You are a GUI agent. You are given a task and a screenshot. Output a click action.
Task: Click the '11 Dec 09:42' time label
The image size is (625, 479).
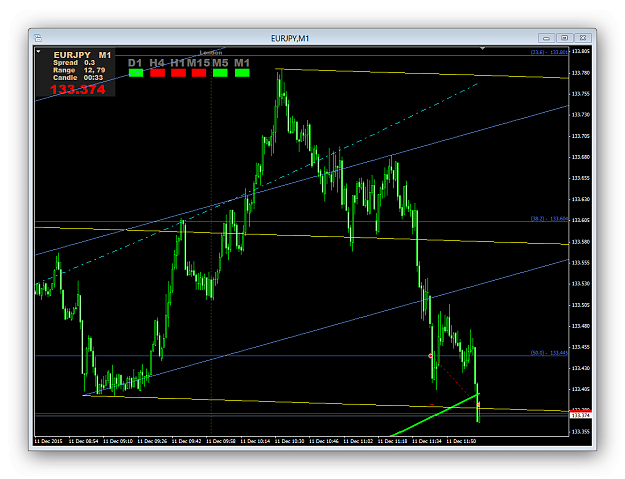pyautogui.click(x=186, y=441)
